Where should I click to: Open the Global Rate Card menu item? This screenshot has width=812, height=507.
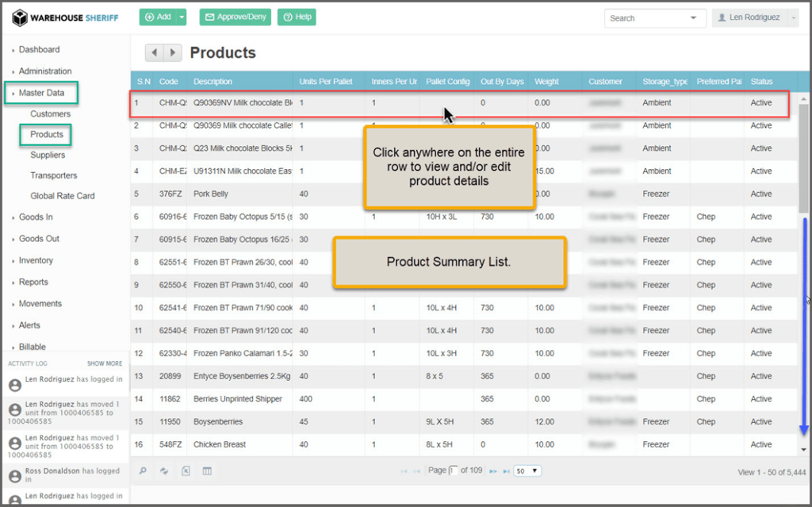(62, 196)
